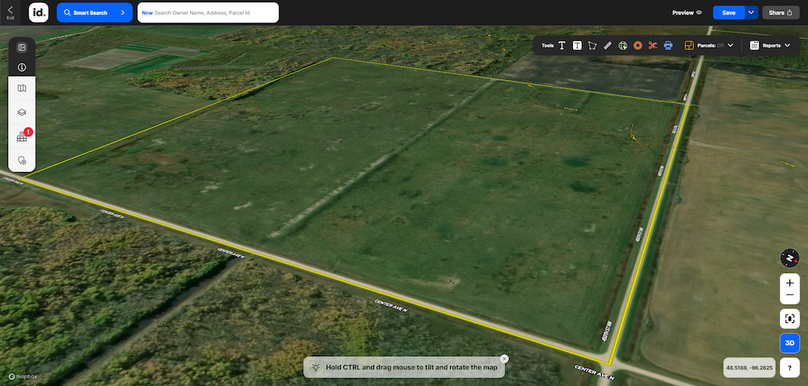Click the Smart Search button
This screenshot has height=386, width=808.
[x=94, y=13]
